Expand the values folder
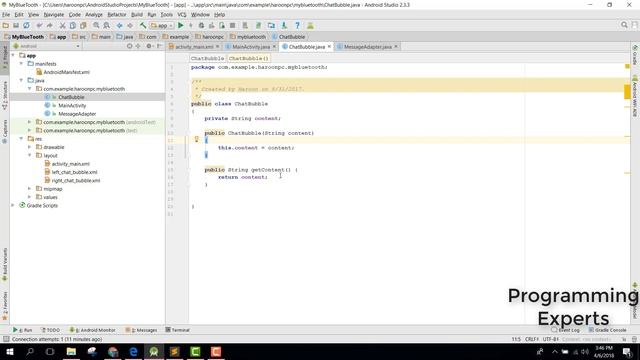 (x=29, y=197)
